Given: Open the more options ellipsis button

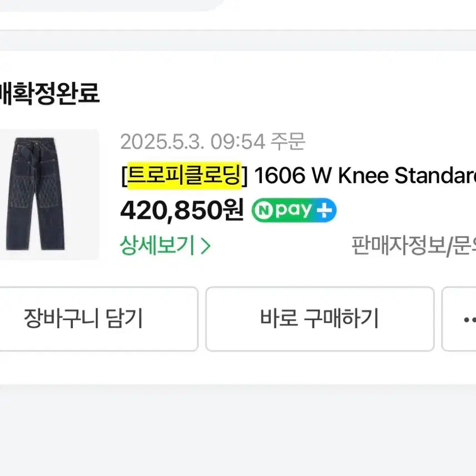Looking at the screenshot, I should pos(466,319).
